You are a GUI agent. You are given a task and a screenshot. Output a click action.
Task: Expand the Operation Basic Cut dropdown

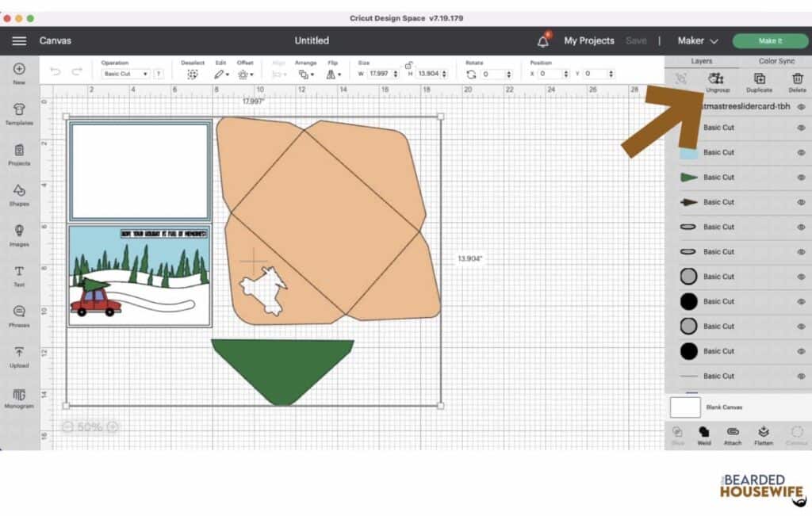coord(127,74)
